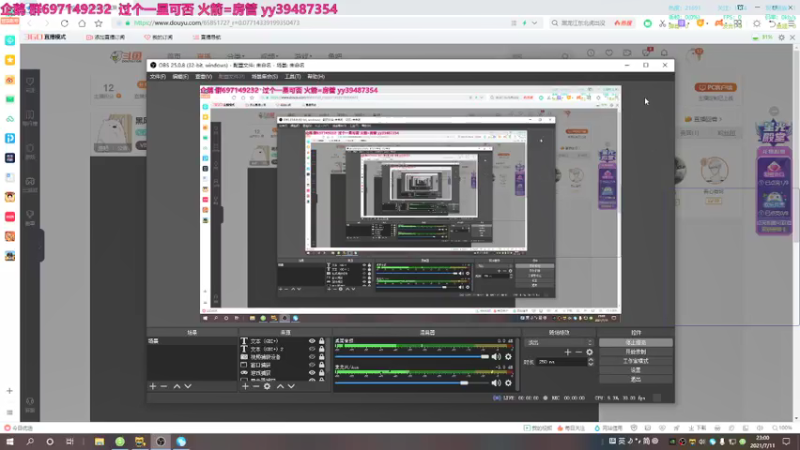The width and height of the screenshot is (800, 450).
Task: Click the Exit button in OBS controls
Action: [636, 379]
